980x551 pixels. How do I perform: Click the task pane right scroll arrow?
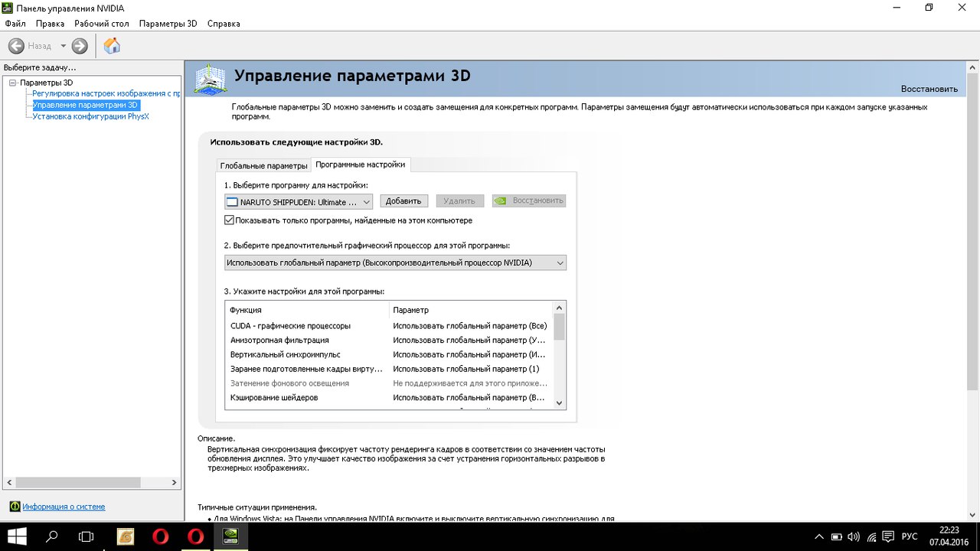[175, 483]
